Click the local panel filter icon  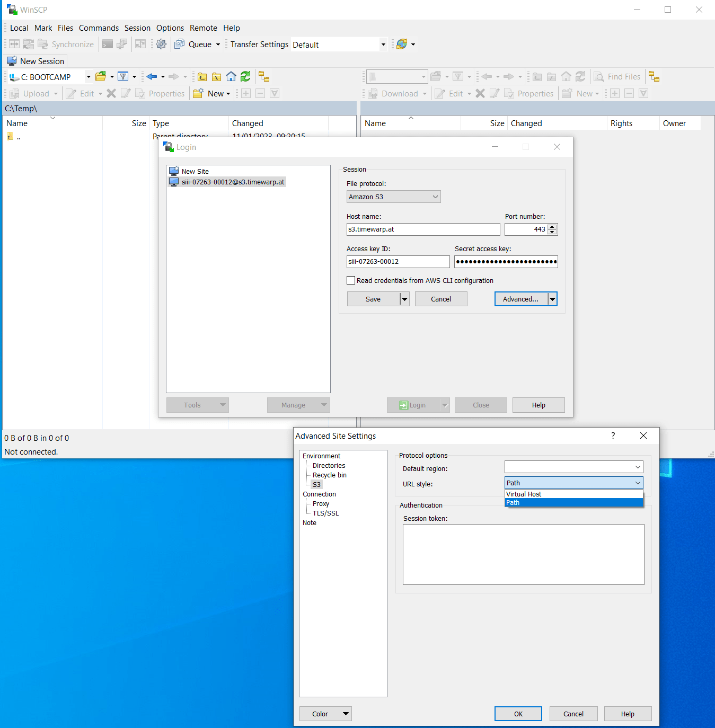[122, 76]
